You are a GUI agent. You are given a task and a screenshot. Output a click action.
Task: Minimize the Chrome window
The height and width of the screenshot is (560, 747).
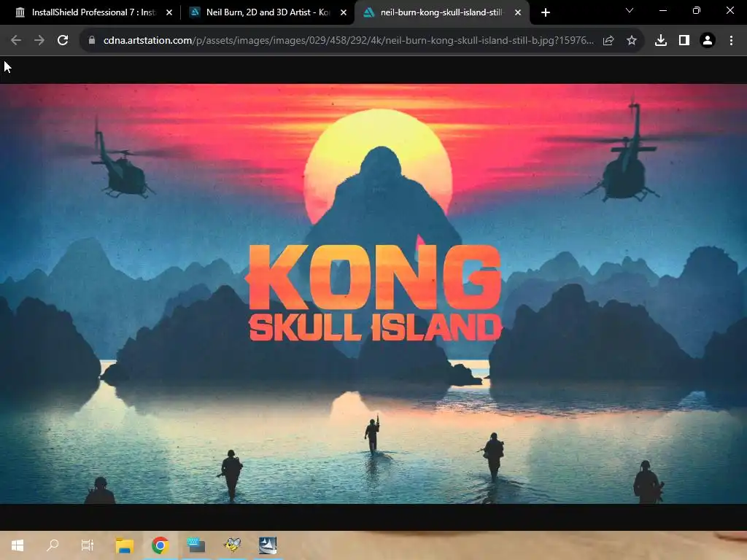(662, 10)
